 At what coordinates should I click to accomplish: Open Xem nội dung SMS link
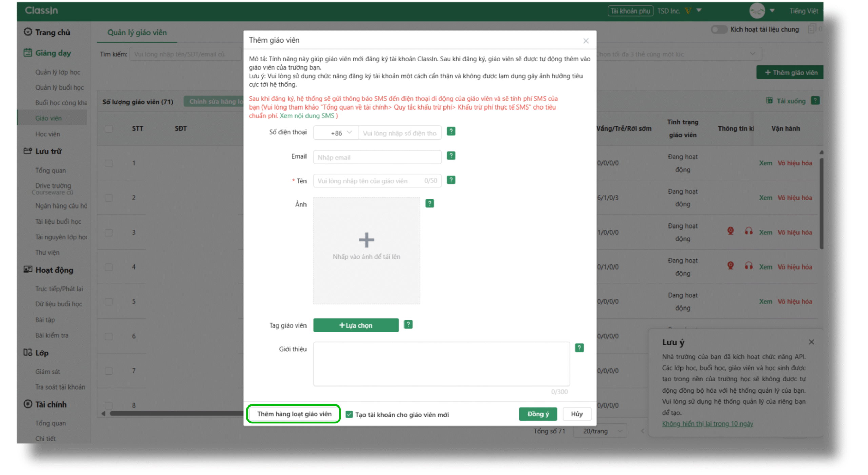click(307, 116)
